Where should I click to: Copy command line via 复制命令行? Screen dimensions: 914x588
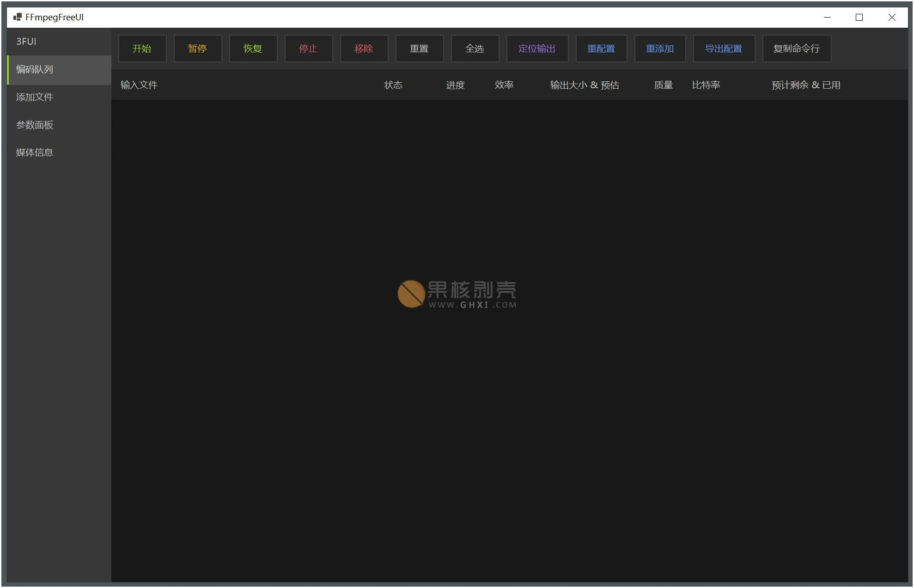[797, 48]
